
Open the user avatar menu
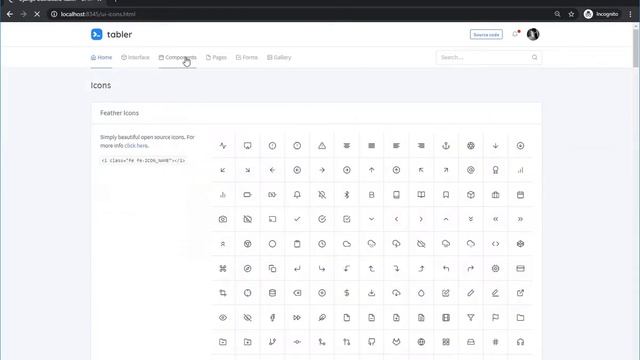[x=533, y=34]
